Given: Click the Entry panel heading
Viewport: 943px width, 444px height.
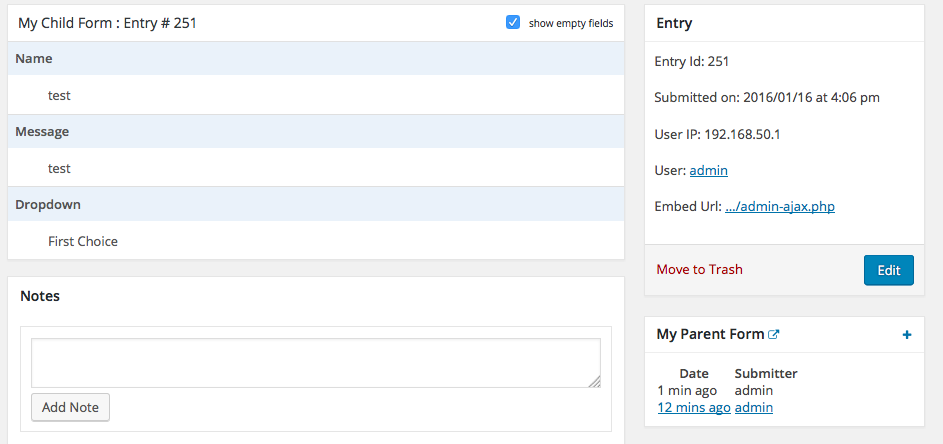Looking at the screenshot, I should [674, 23].
